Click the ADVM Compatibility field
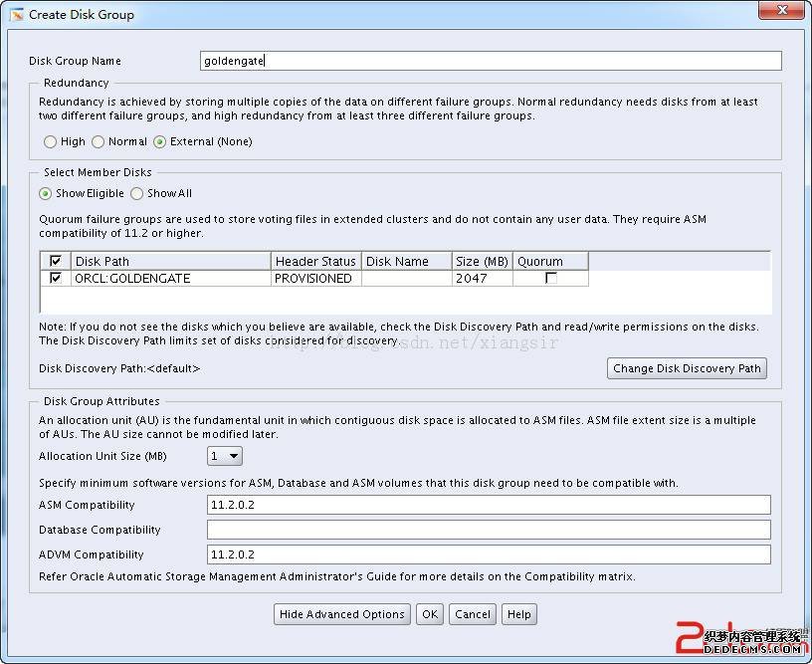Screen dimensions: 812x664 pyautogui.click(x=489, y=554)
